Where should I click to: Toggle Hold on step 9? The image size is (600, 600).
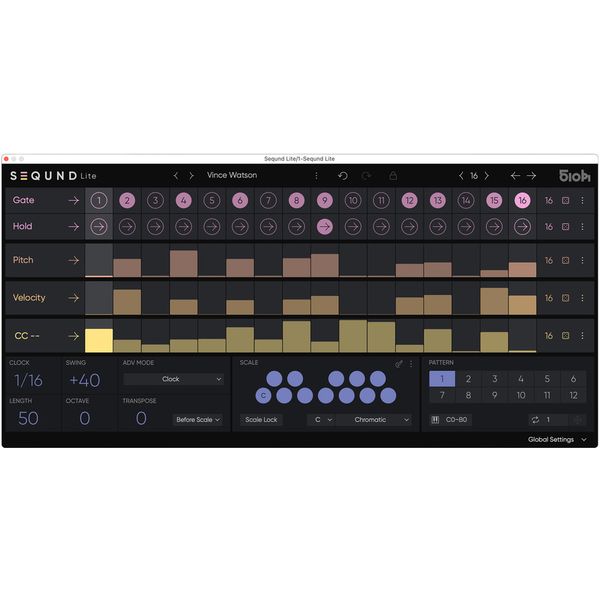click(324, 227)
